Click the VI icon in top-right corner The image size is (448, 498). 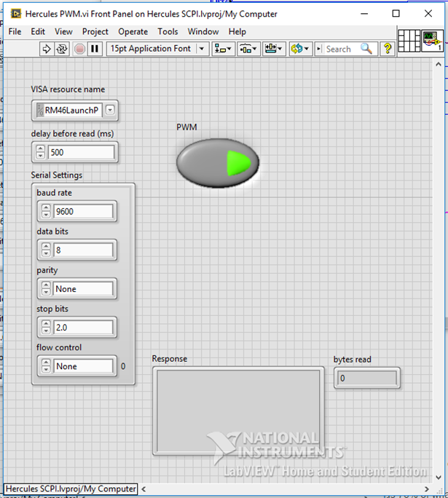point(431,41)
